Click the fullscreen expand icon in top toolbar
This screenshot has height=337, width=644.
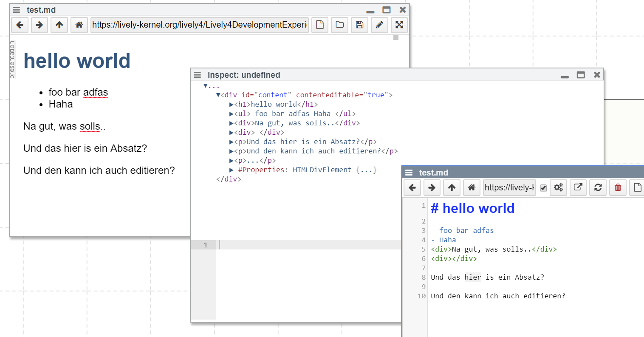pos(399,25)
